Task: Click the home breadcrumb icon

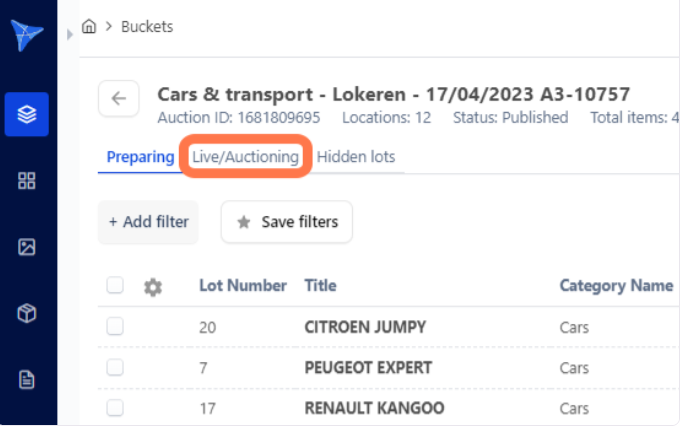Action: click(89, 27)
